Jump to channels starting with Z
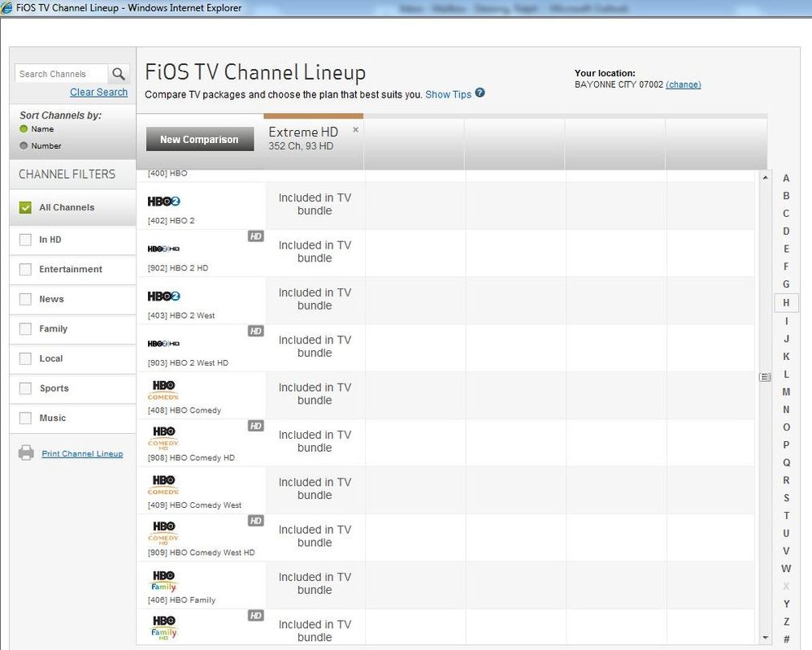The width and height of the screenshot is (812, 650). tap(786, 622)
